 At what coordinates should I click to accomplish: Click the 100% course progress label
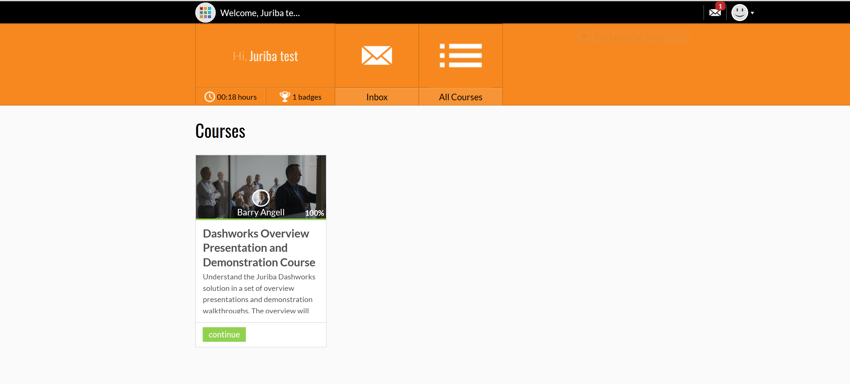(314, 213)
